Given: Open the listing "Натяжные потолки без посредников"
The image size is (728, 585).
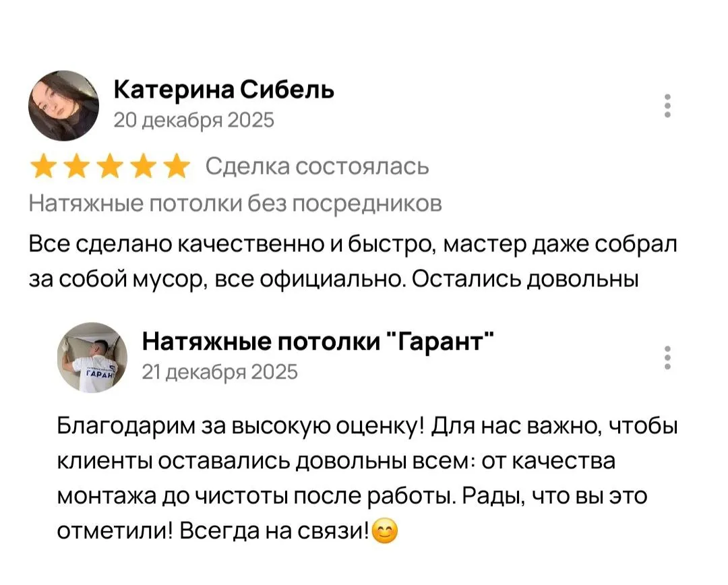Looking at the screenshot, I should [x=235, y=203].
